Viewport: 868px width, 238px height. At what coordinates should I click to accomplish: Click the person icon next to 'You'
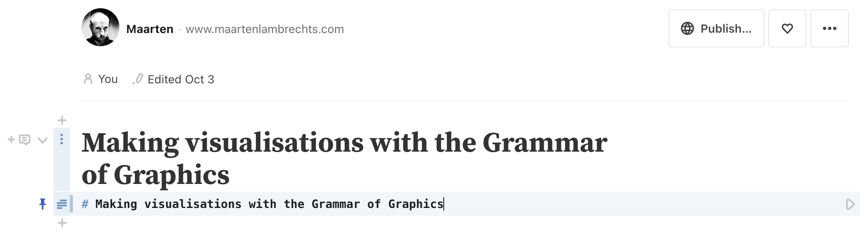point(88,79)
